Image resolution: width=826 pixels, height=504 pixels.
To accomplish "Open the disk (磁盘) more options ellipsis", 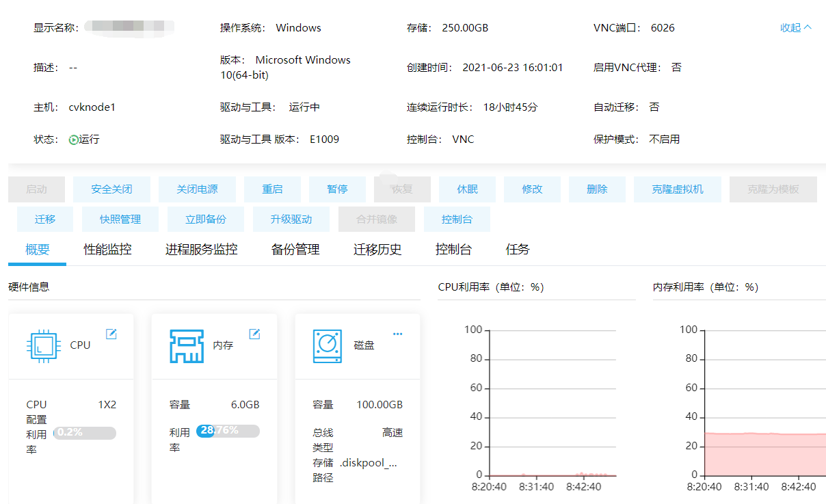I will [x=398, y=334].
